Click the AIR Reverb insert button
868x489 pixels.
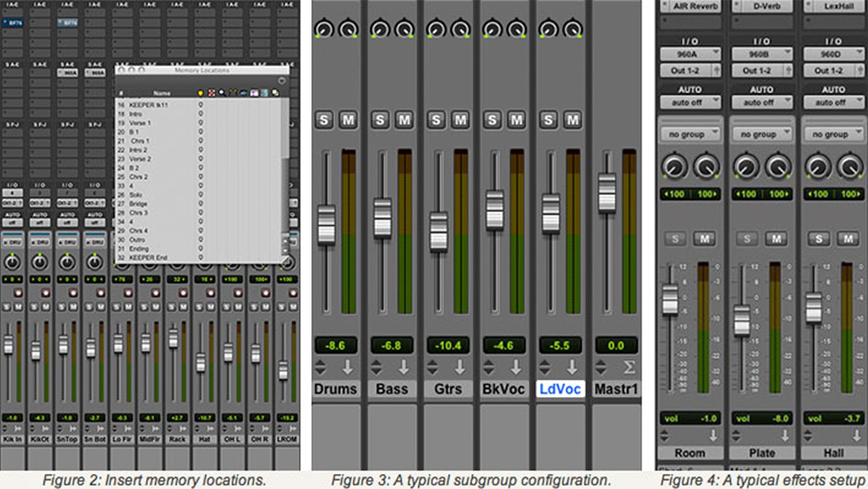[690, 7]
